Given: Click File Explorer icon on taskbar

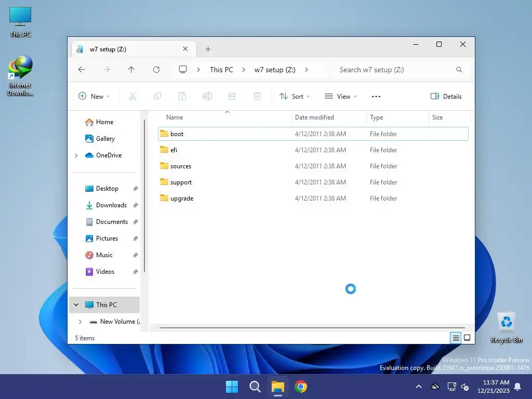Looking at the screenshot, I should point(278,387).
